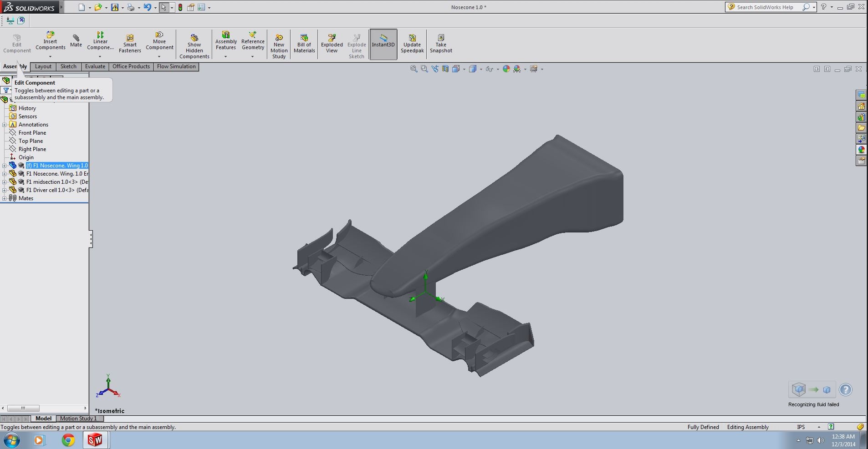The height and width of the screenshot is (449, 868).
Task: Click Zoom to Area icon
Action: pos(424,69)
